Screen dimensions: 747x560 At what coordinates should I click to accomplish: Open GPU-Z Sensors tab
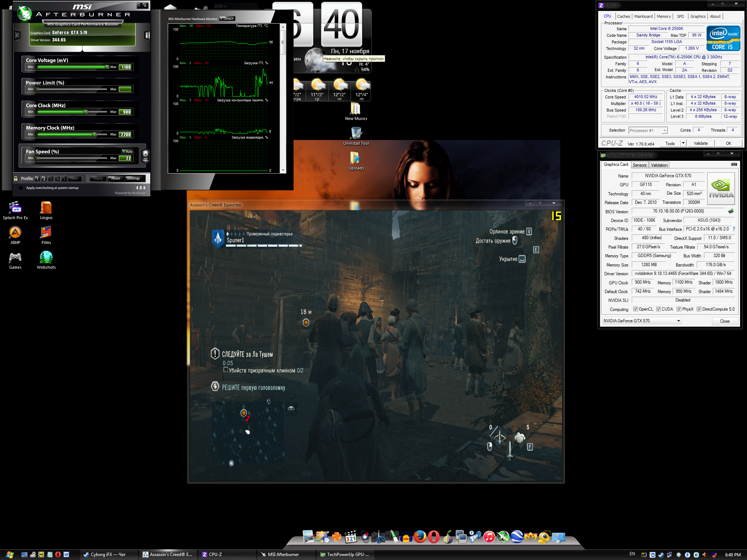[x=639, y=165]
